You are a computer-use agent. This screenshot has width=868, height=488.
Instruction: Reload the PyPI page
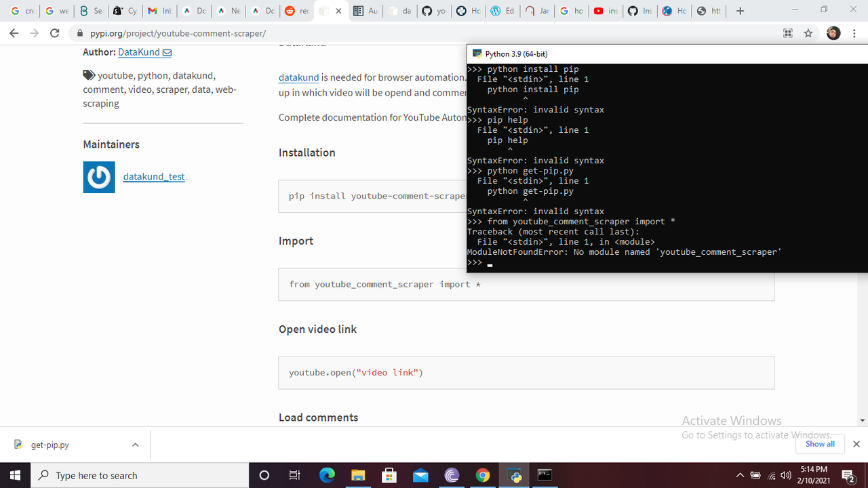pos(55,33)
